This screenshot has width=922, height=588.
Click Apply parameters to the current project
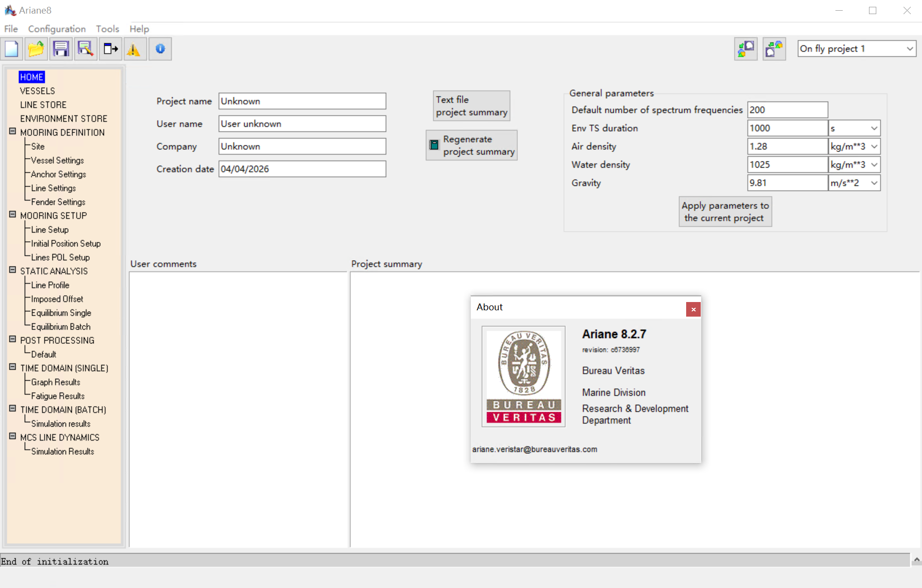pos(725,212)
